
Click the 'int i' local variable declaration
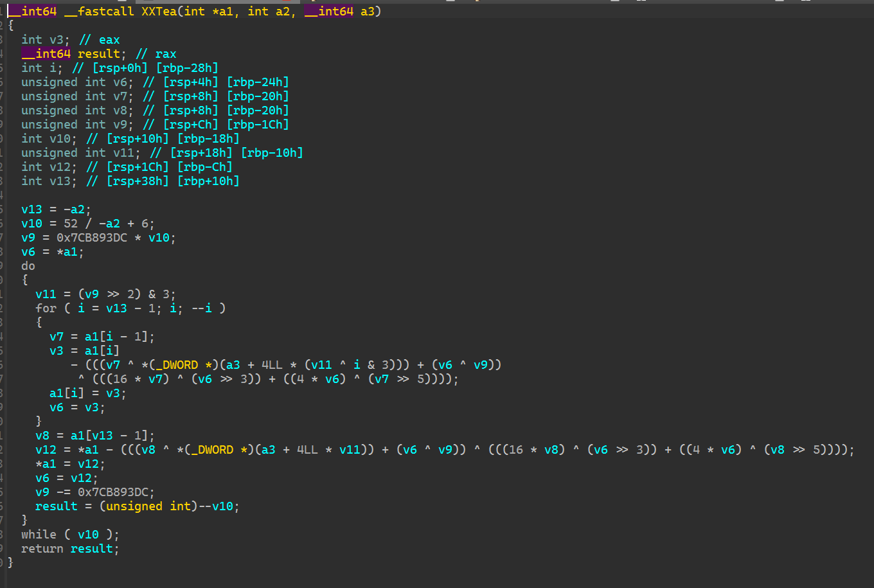point(42,68)
